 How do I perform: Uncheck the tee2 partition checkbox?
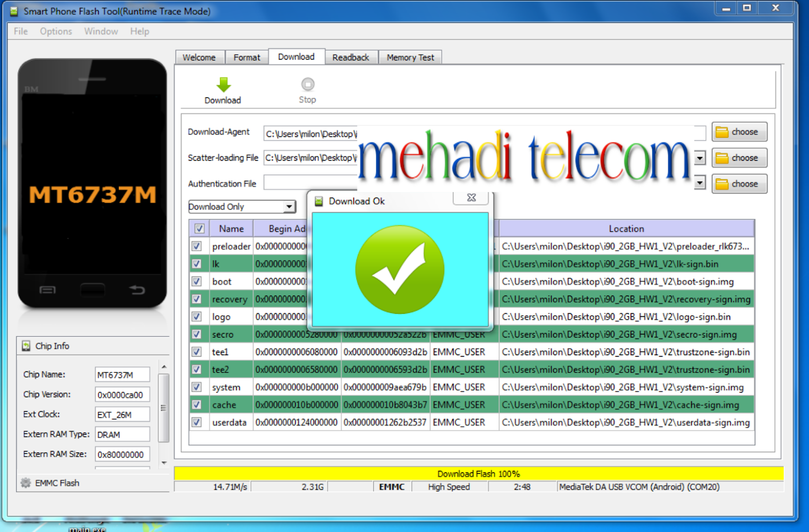point(197,369)
